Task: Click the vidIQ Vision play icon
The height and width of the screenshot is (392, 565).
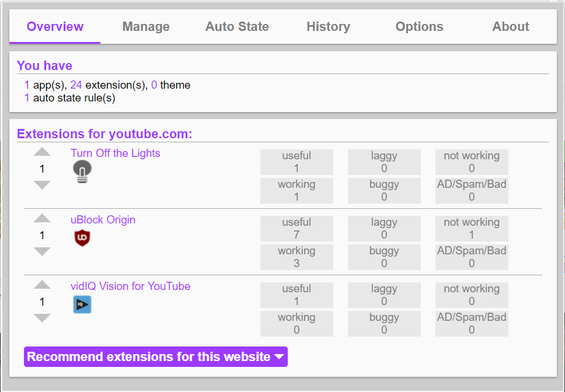Action: coord(82,304)
